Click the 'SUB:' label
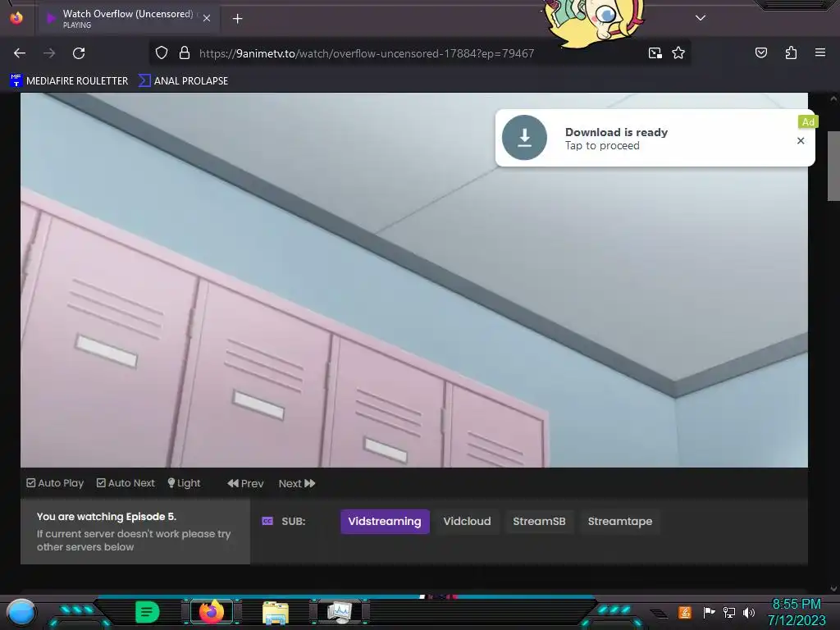 294,521
